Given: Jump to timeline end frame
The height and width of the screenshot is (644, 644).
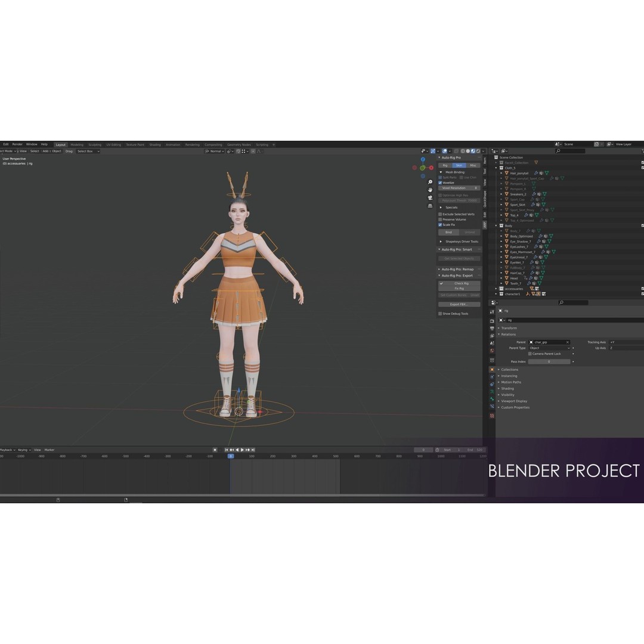Looking at the screenshot, I should click(x=253, y=450).
